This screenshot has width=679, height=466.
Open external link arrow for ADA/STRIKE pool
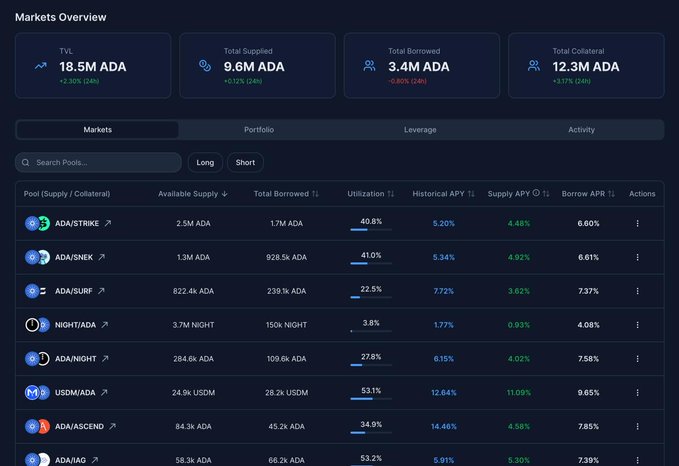[x=108, y=223]
